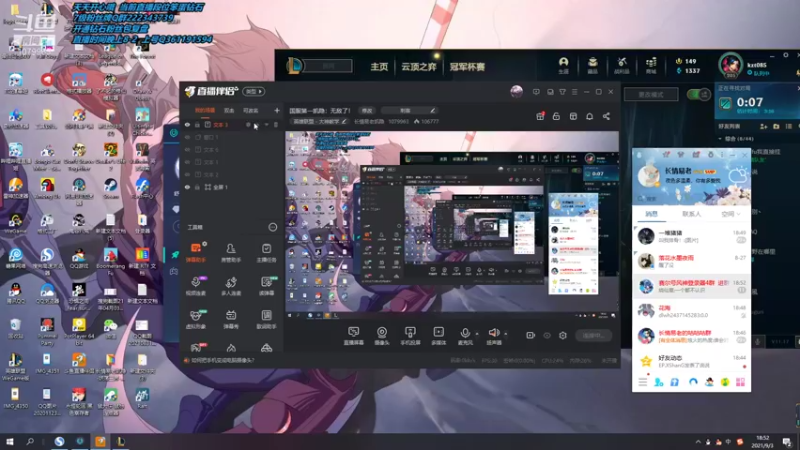Open the 虚拟形象 tool icon
This screenshot has height=450, width=800.
point(196,319)
